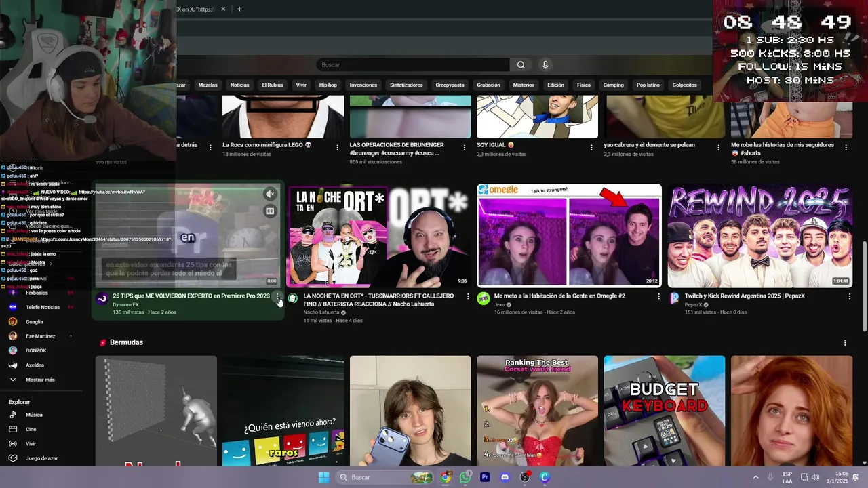The image size is (868, 488).
Task: Open the BUDGET KEYBOARD short thumbnail
Action: pyautogui.click(x=664, y=411)
